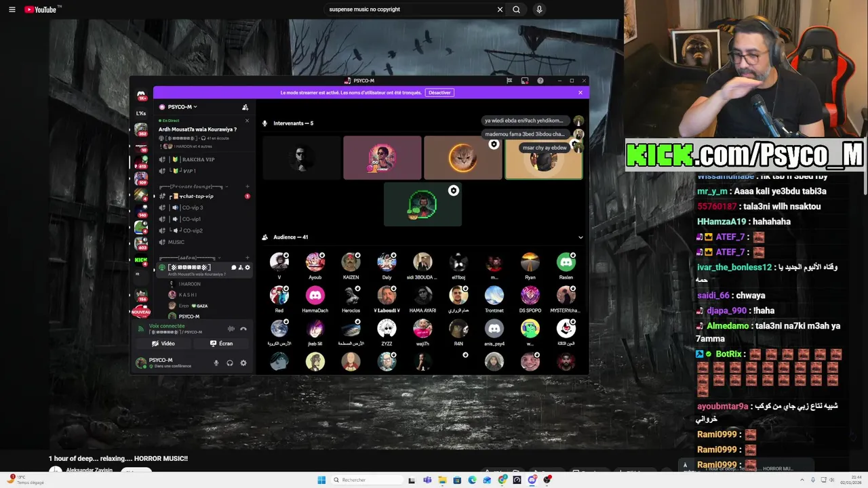Open the chat of the SALON stage channel
Image resolution: width=868 pixels, height=488 pixels.
[233, 267]
